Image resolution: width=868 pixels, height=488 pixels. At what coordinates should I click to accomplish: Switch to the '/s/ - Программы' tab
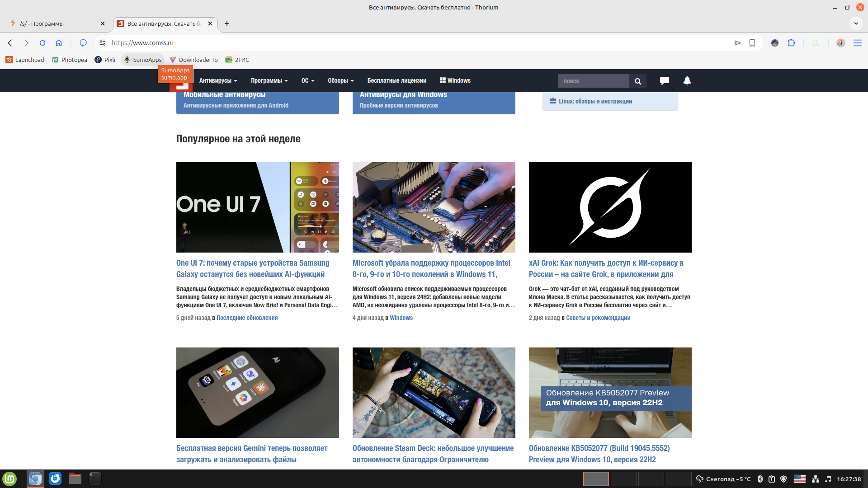tap(57, 23)
